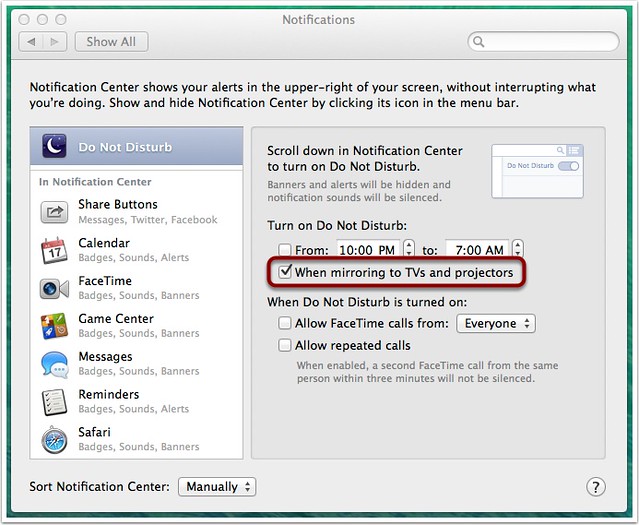
Task: Select the FaceTime label in the list
Action: (105, 281)
